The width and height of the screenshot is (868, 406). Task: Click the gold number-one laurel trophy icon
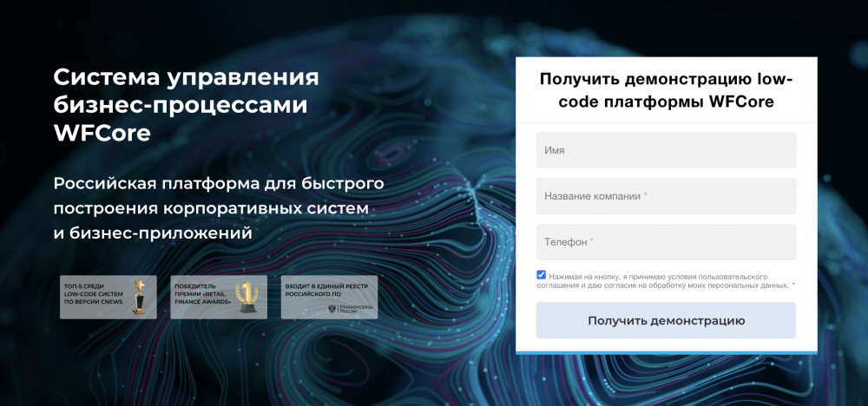[247, 297]
